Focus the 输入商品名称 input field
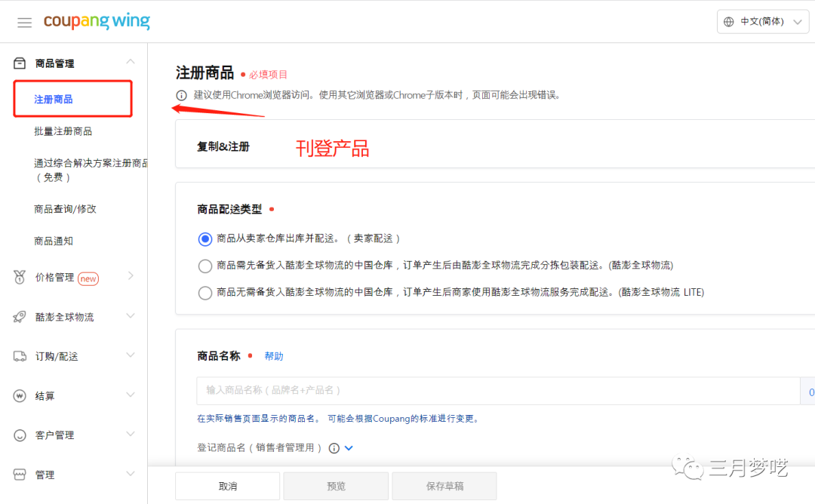Screen dimensions: 815x504 (x=498, y=391)
